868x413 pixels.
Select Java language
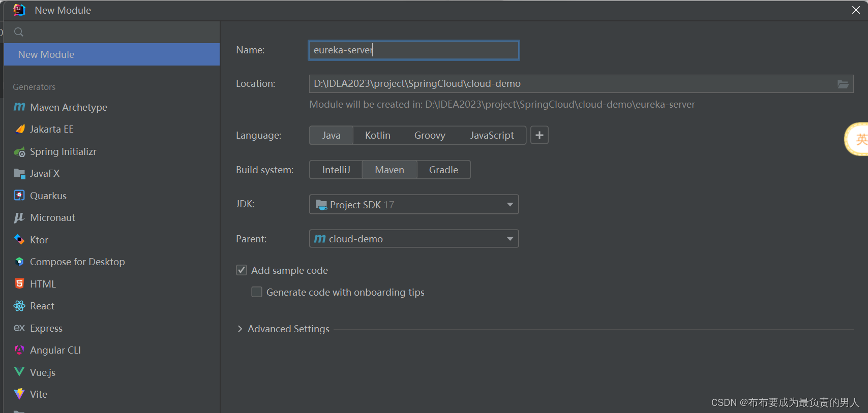point(331,135)
